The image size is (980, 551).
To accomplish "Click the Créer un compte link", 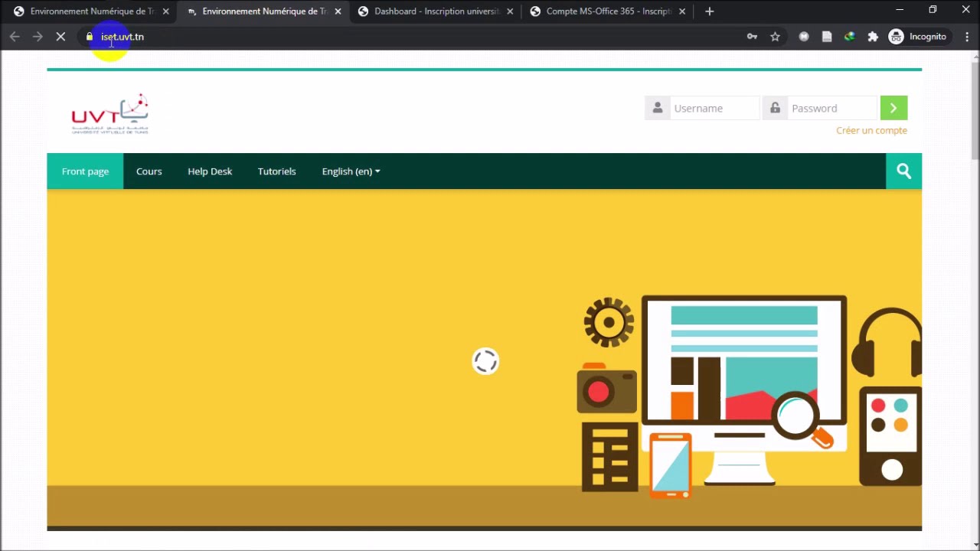I will click(871, 130).
